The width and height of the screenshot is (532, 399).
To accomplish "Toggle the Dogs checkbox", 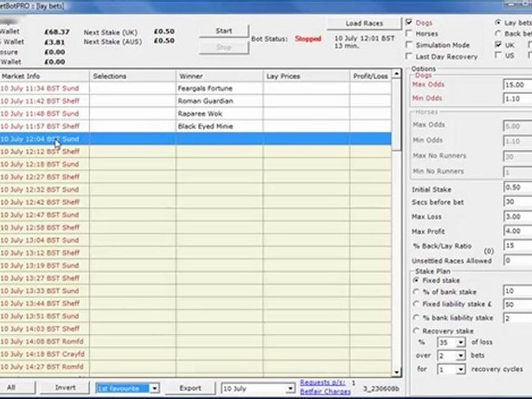I will pyautogui.click(x=409, y=22).
